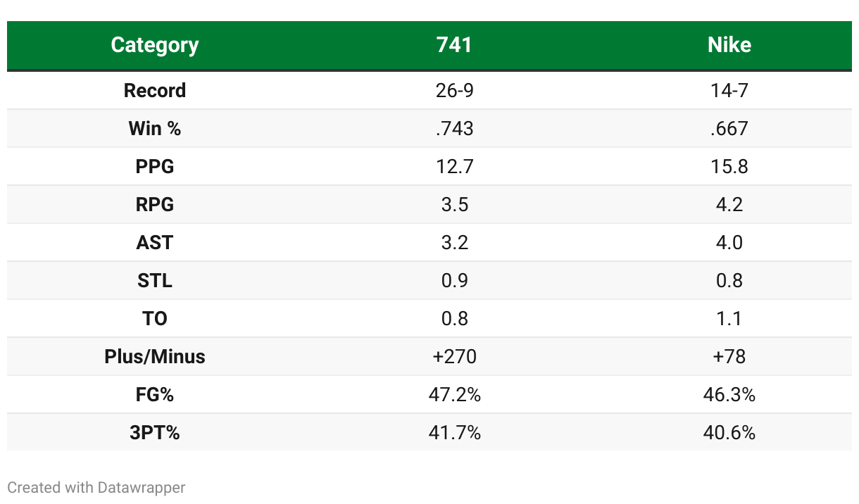
Task: Select the FG% row label
Action: click(x=155, y=395)
